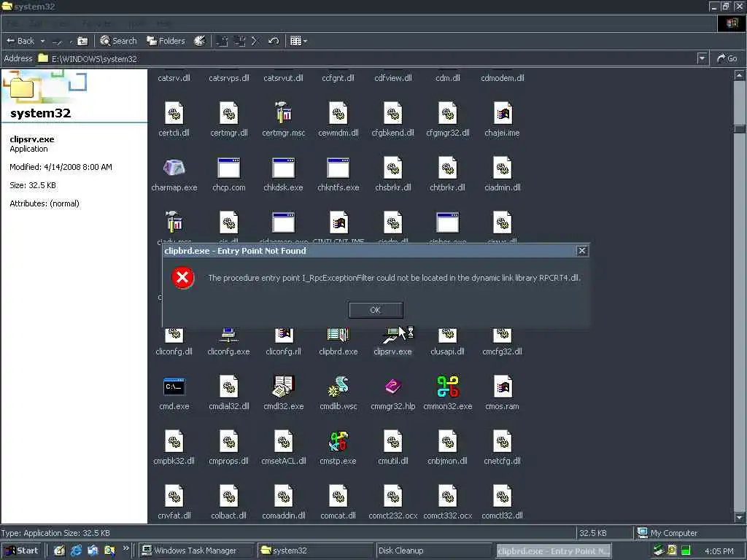
Task: Select the chajei.ime file icon
Action: point(502,113)
